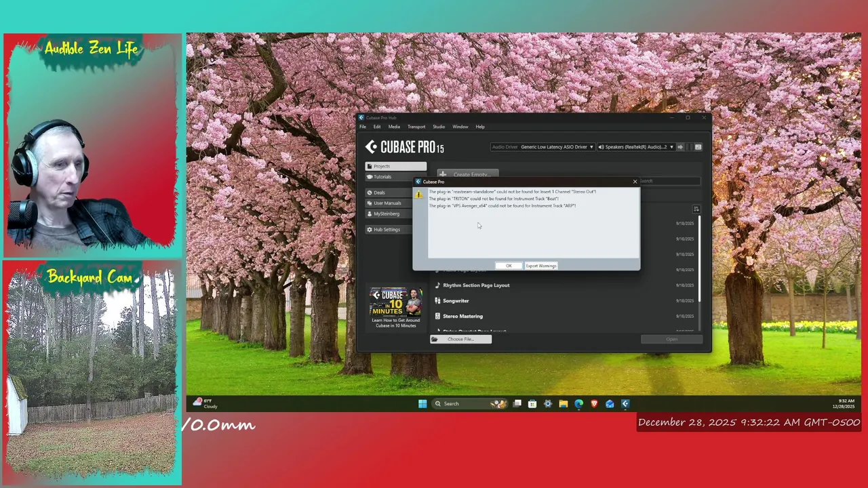Click the list view icon at Hub top right
Image resolution: width=868 pixels, height=488 pixels.
pos(698,147)
